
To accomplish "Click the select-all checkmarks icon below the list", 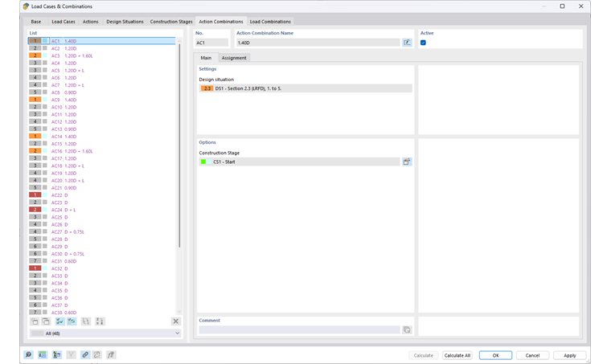I will (59, 321).
